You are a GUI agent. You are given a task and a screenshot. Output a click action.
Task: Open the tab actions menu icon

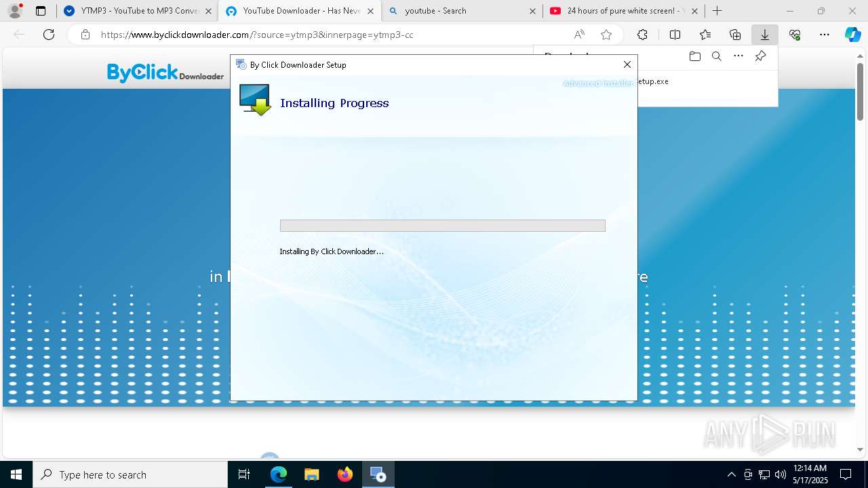[x=41, y=11]
